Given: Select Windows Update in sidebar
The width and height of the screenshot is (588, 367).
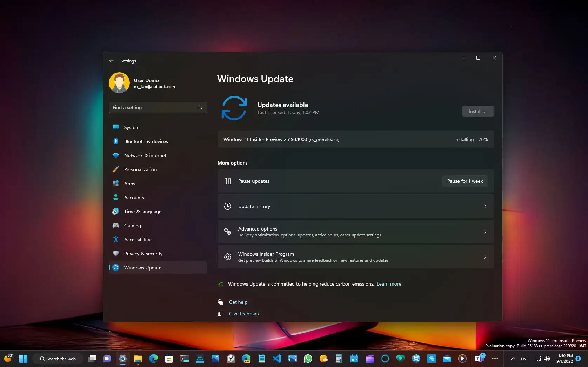Looking at the screenshot, I should 158,268.
